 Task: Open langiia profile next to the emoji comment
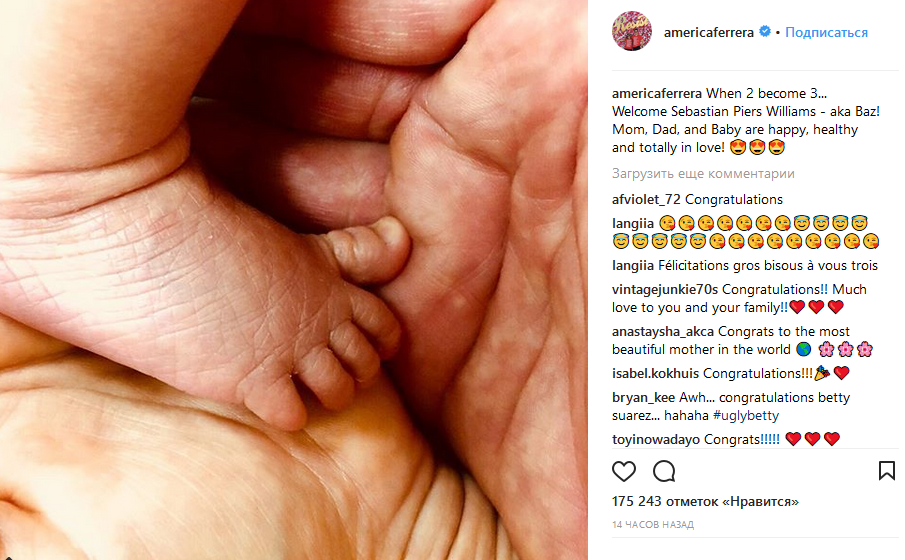[633, 223]
